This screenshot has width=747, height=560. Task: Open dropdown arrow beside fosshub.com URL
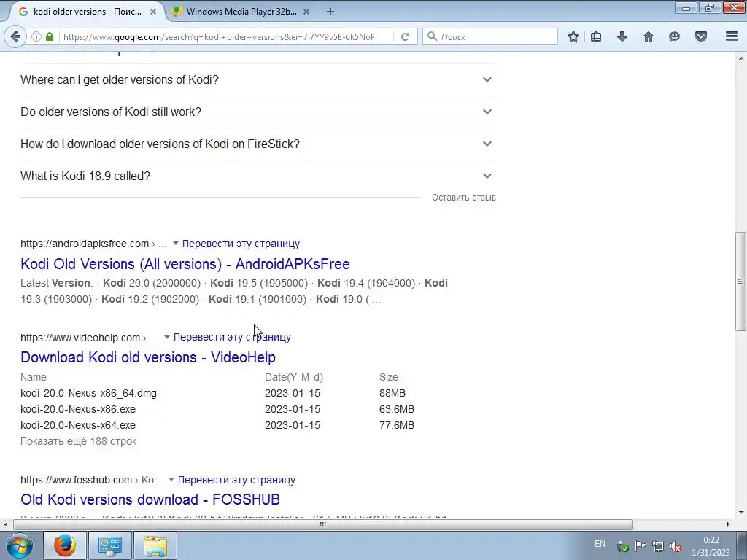(171, 480)
